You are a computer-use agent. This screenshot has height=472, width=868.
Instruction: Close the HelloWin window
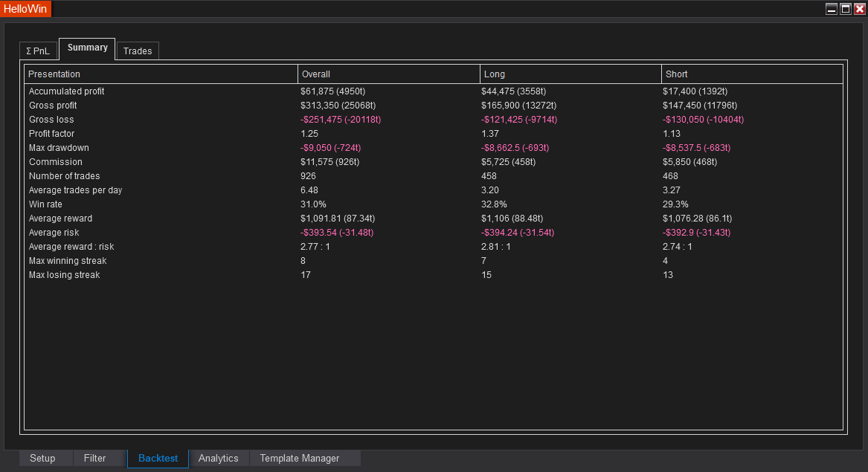(x=860, y=9)
